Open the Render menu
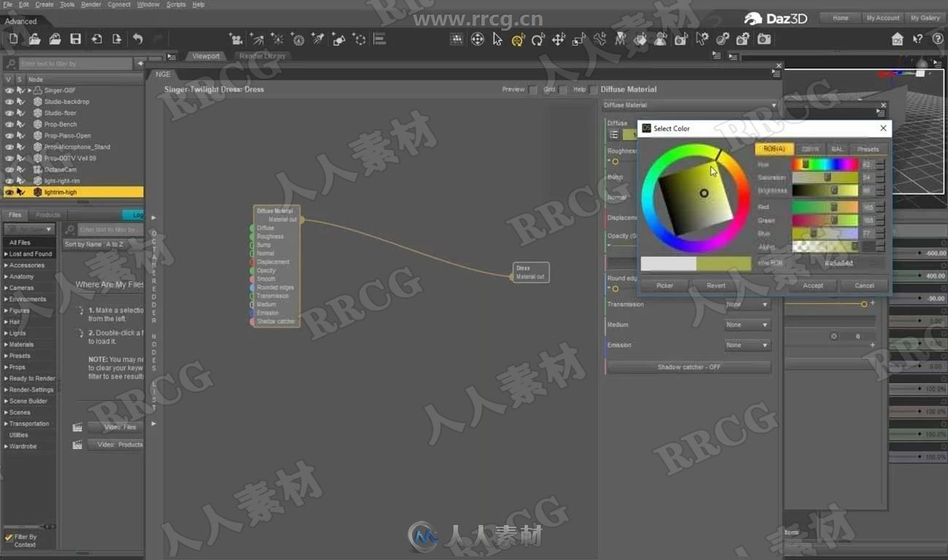Viewport: 948px width, 560px height. point(91,4)
